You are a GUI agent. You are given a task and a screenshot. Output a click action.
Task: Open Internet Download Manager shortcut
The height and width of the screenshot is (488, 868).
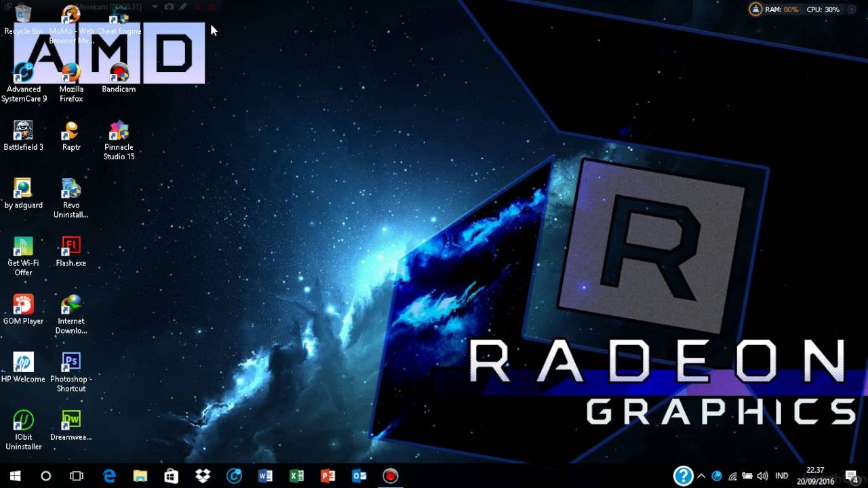pyautogui.click(x=71, y=314)
